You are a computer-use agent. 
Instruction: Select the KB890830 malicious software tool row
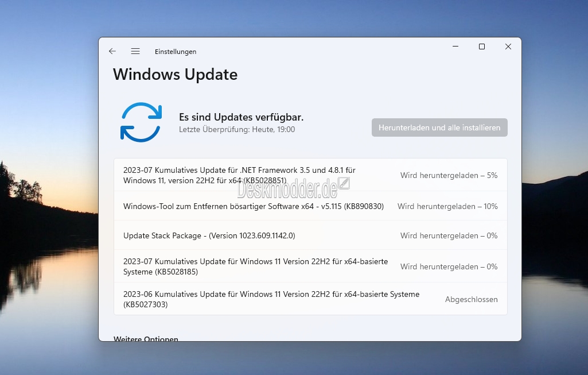pos(310,206)
